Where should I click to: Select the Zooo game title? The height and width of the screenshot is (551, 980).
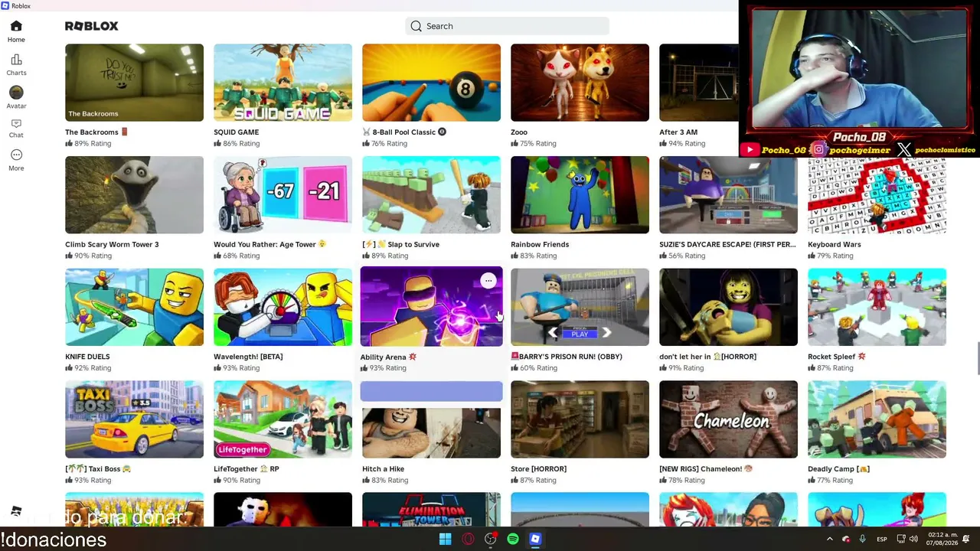coord(519,132)
